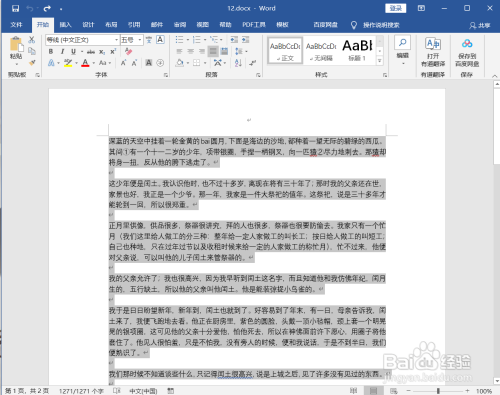Apply the red font color
Screen dimensions: 500x395
point(85,63)
